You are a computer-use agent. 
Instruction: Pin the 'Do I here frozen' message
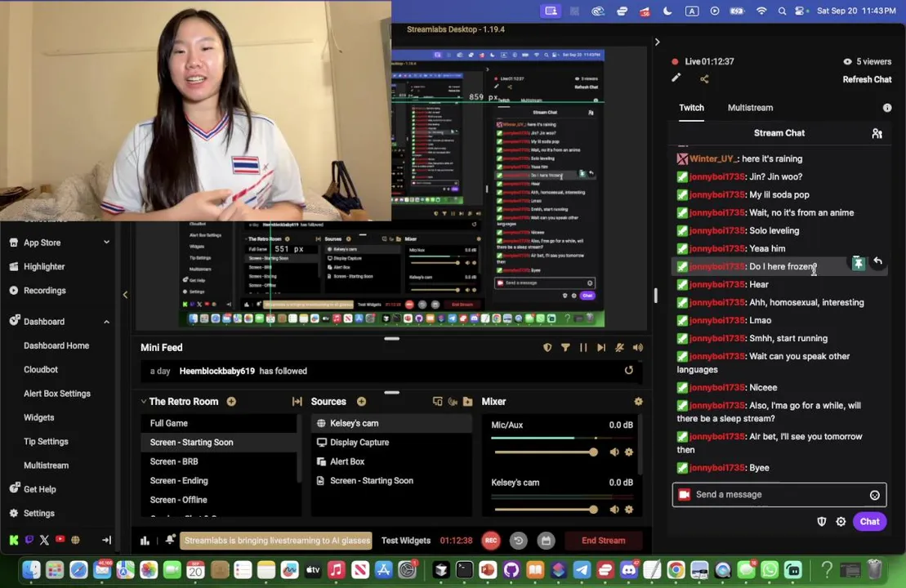click(x=858, y=264)
